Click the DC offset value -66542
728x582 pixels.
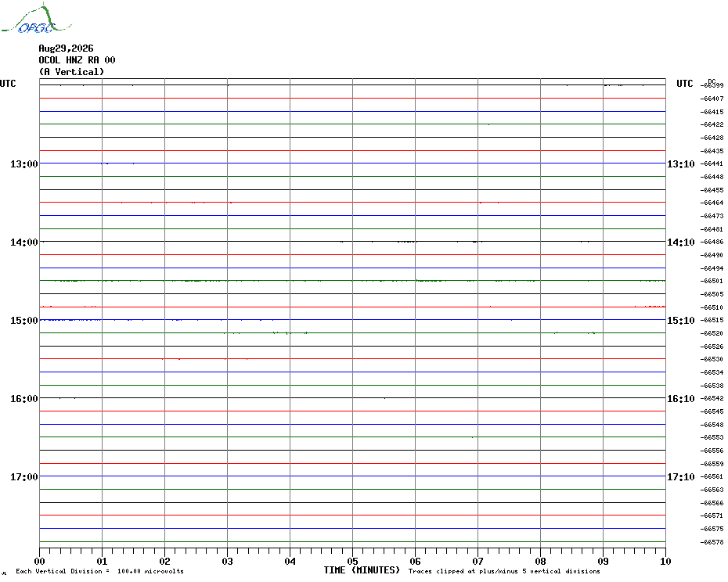point(712,399)
